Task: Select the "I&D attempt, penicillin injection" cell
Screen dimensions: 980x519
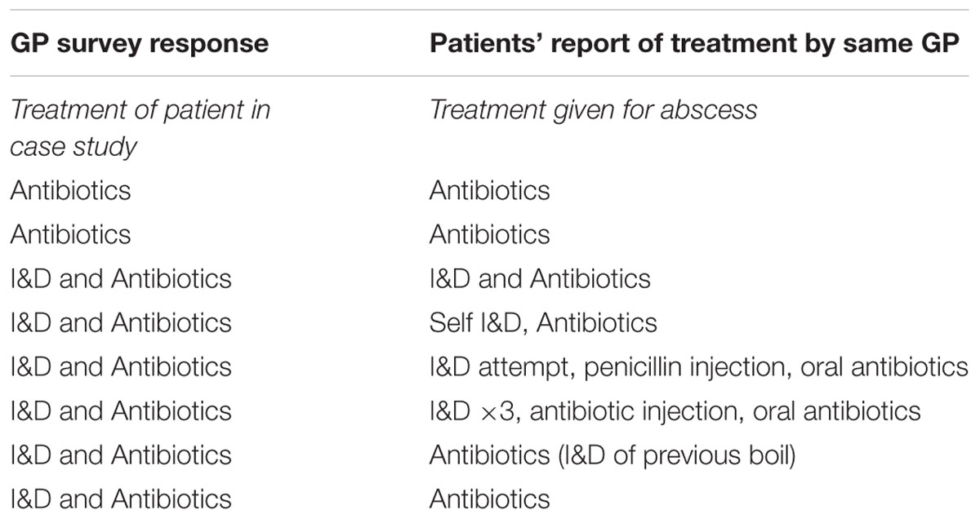Action: click(x=698, y=366)
